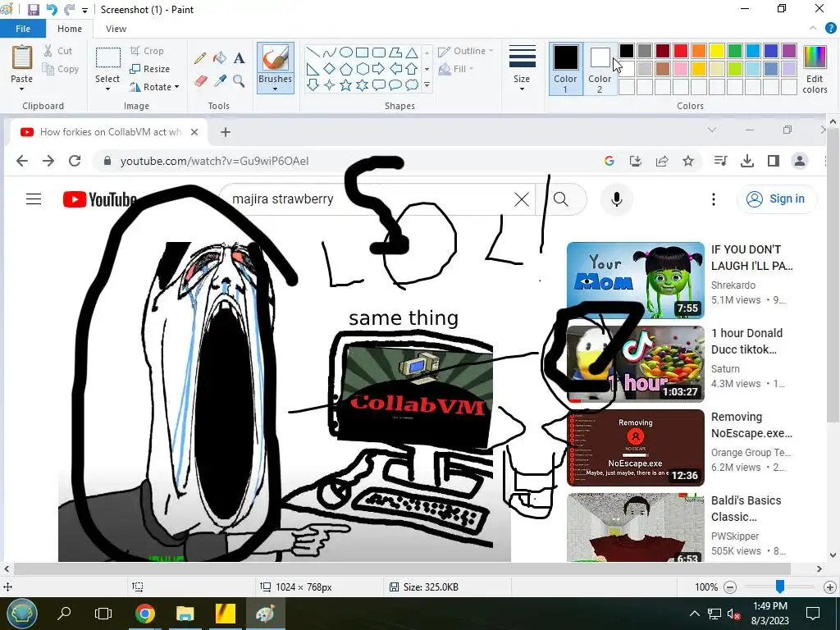The height and width of the screenshot is (630, 840).
Task: Expand the Select dropdown arrow
Action: 107,89
